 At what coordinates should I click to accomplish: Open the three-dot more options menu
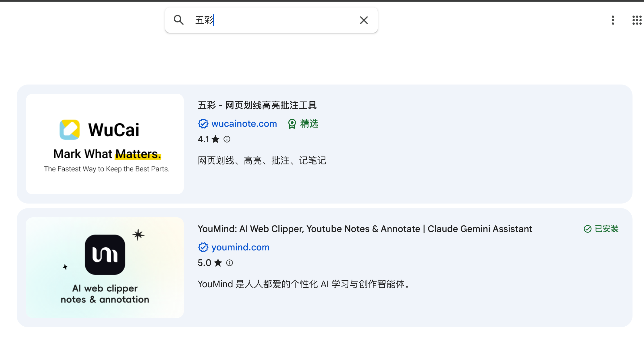click(x=613, y=20)
